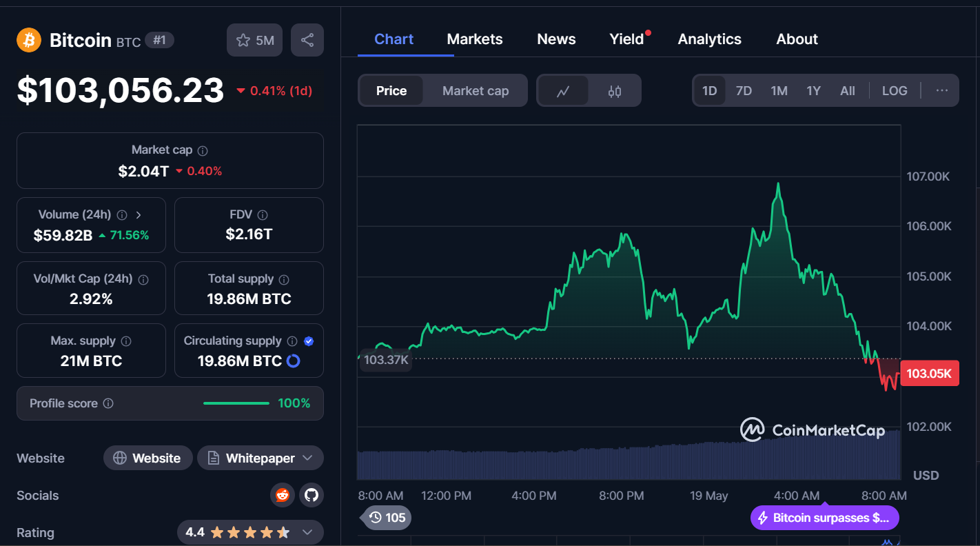
Task: Click the $103,056.23 price text
Action: 121,90
